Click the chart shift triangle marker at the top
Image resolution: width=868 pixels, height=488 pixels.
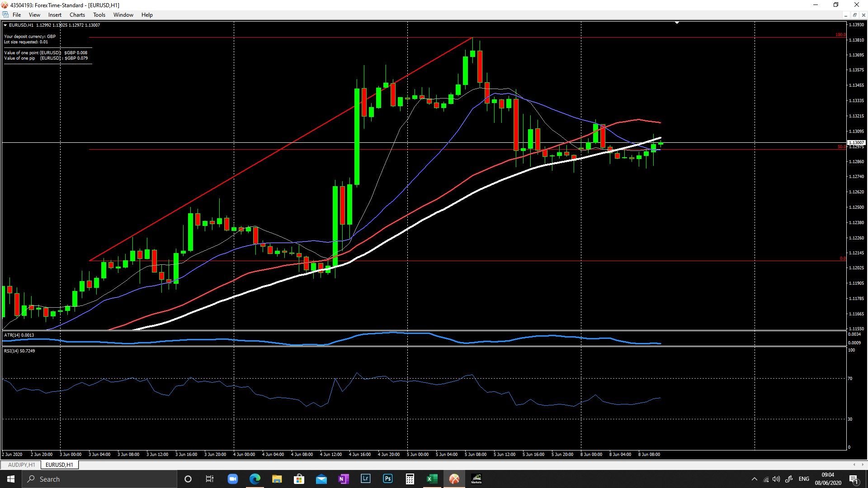tap(677, 23)
